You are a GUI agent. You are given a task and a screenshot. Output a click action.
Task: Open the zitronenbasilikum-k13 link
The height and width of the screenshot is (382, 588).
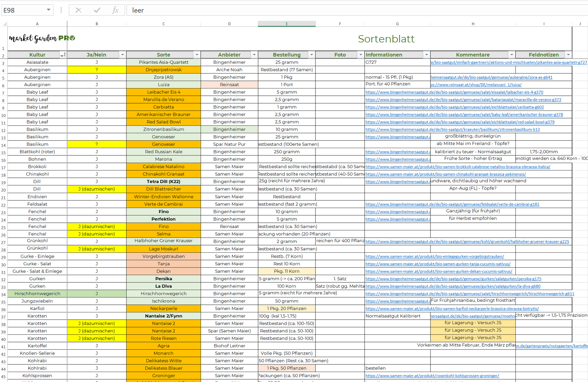(x=452, y=130)
